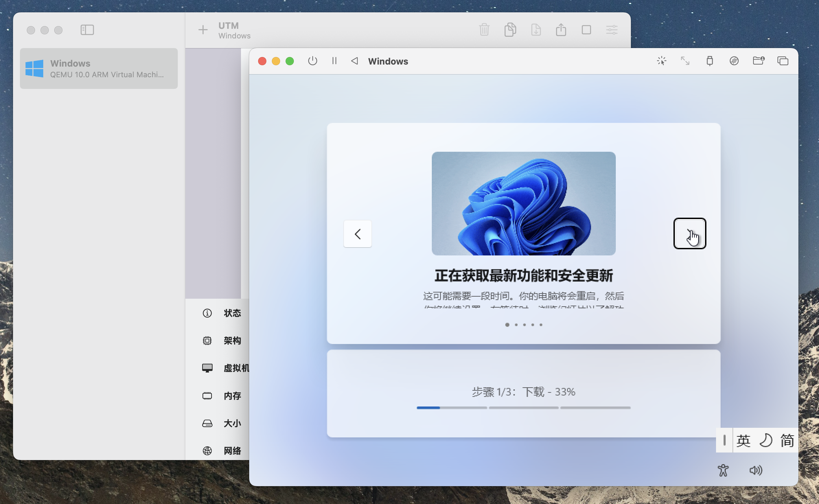The image size is (819, 504).
Task: Open the windows/displays icon
Action: tap(783, 61)
